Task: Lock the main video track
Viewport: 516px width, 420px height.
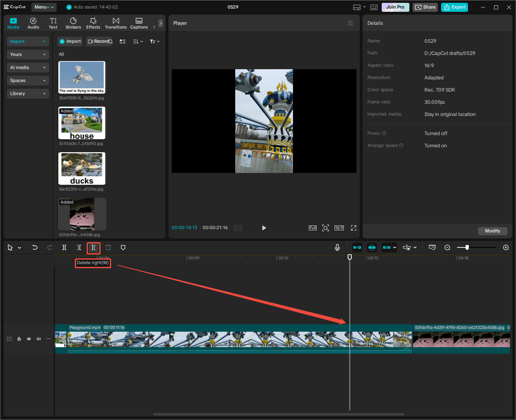Action: 19,339
